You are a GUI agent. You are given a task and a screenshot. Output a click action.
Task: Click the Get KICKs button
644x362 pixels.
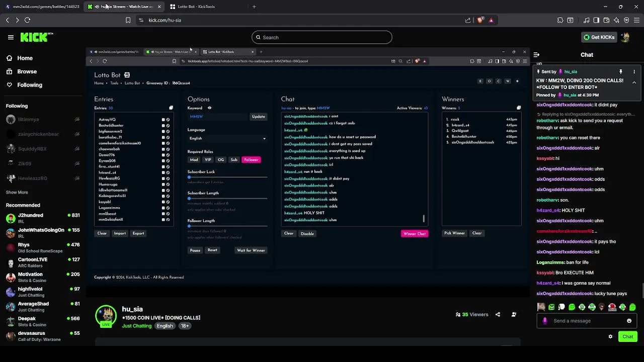point(599,37)
